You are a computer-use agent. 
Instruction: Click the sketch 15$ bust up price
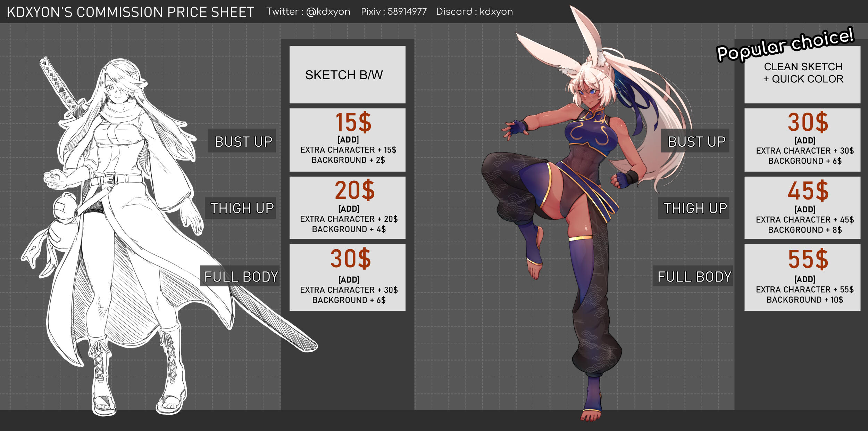point(353,122)
